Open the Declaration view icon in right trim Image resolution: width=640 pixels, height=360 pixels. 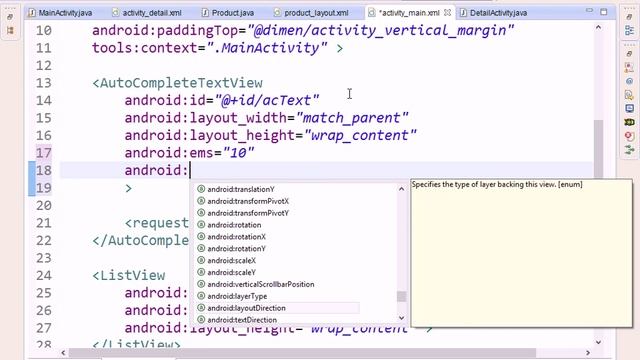point(629,95)
